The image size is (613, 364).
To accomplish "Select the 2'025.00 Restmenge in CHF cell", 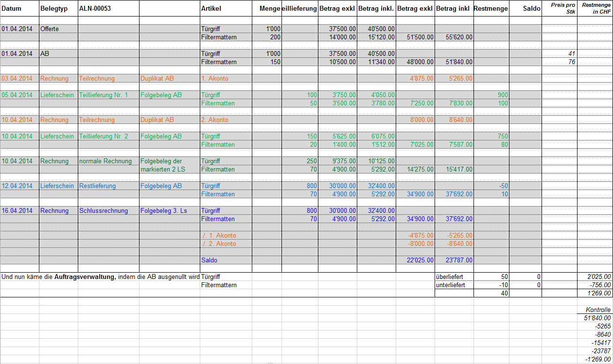I will point(595,277).
